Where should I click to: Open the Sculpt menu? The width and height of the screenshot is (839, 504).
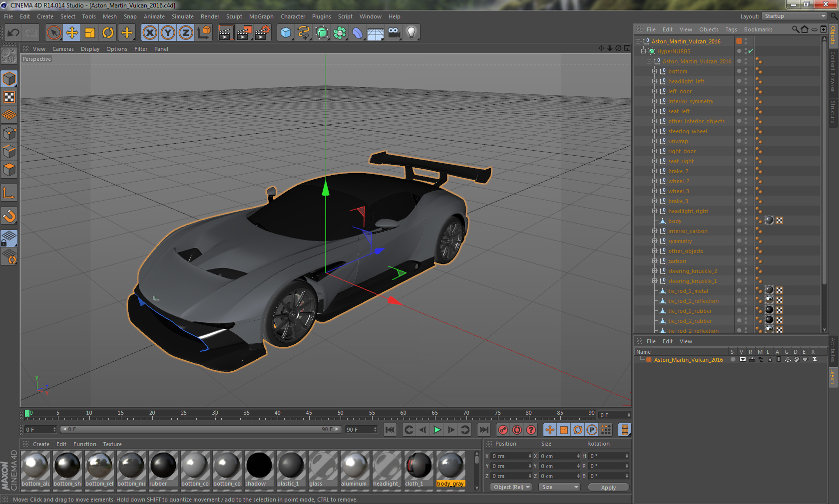(234, 16)
